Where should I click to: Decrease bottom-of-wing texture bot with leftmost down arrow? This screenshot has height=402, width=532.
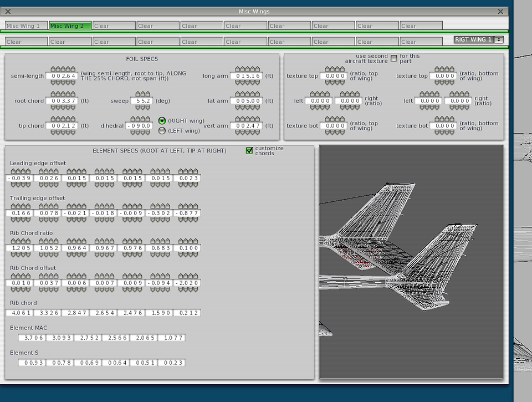pyautogui.click(x=437, y=132)
